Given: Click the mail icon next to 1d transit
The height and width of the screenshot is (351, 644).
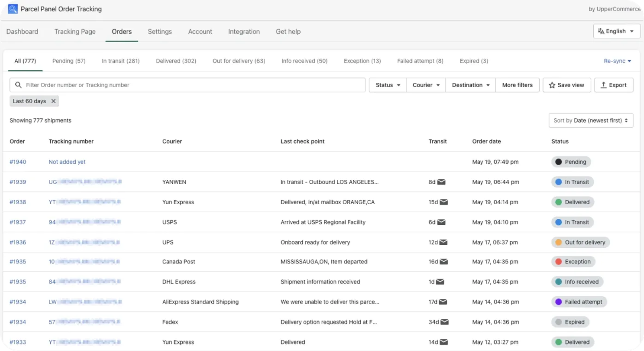Looking at the screenshot, I should [x=440, y=281].
